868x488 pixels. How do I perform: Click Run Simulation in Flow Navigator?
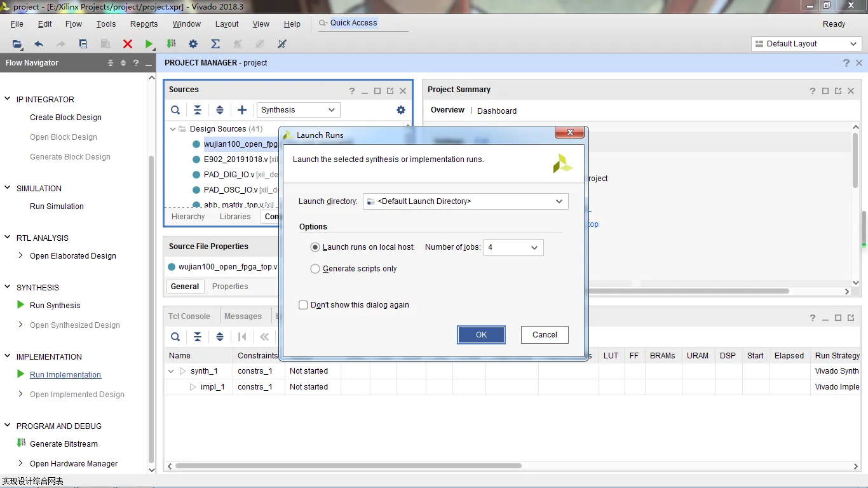coord(57,207)
